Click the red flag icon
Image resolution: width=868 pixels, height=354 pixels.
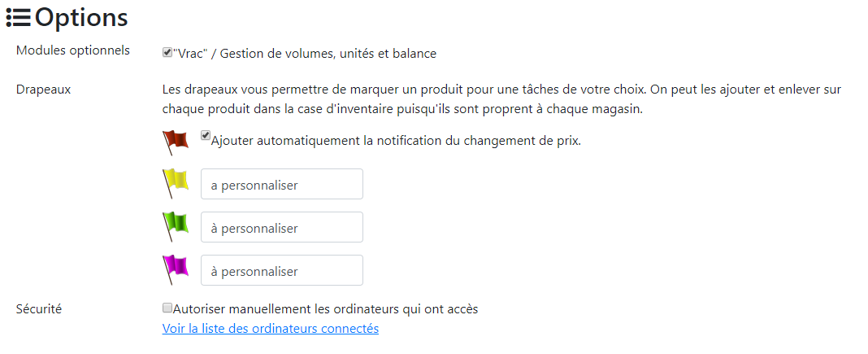(x=176, y=143)
